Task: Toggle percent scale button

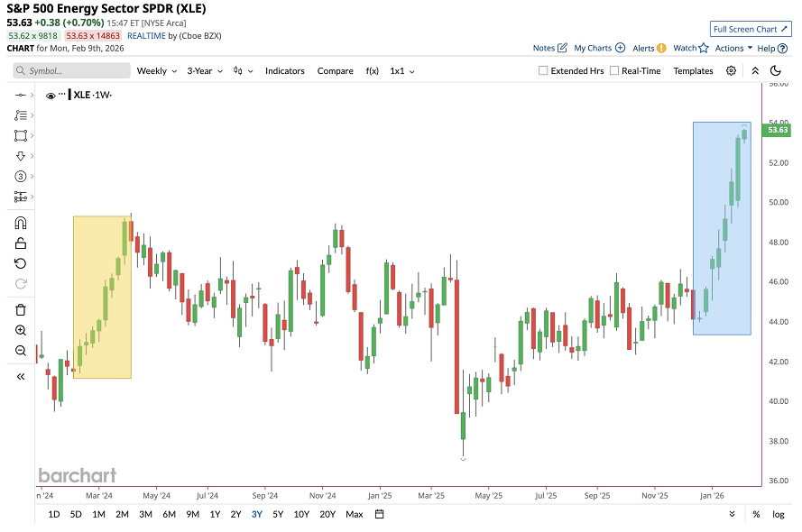Action: click(x=756, y=514)
